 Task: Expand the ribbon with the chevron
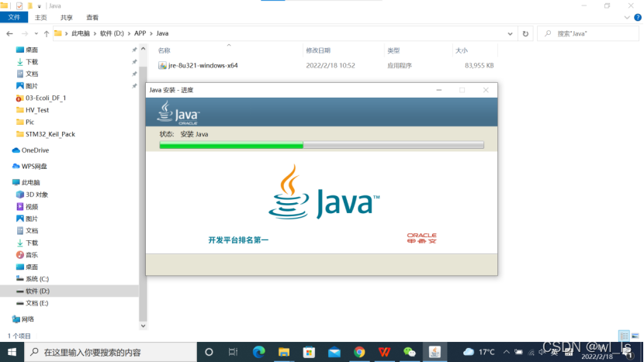click(627, 18)
